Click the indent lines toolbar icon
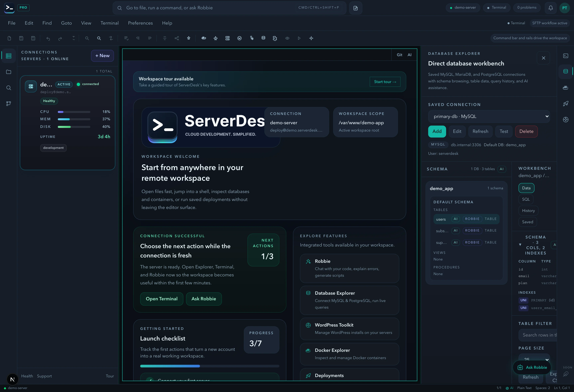The image size is (574, 392). point(150,38)
